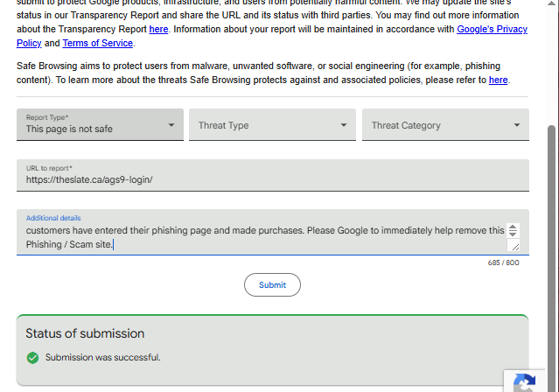Expand the Threat Type selector field
The image size is (559, 392).
tap(262, 125)
